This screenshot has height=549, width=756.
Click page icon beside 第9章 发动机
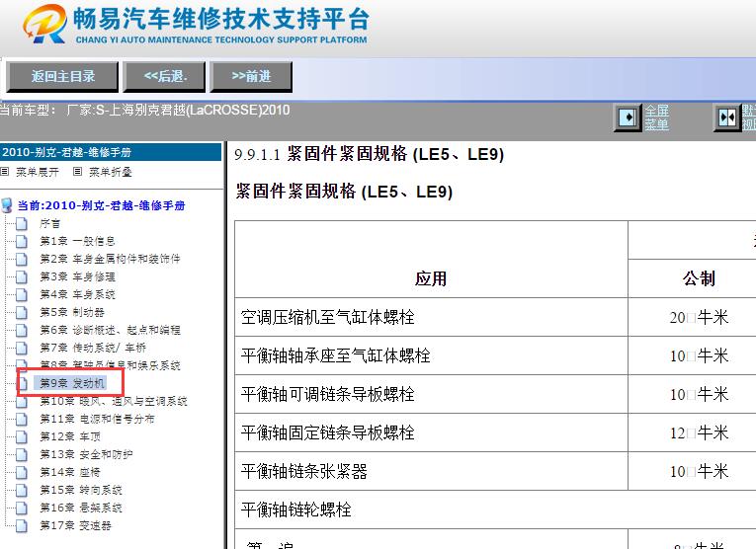coord(22,383)
